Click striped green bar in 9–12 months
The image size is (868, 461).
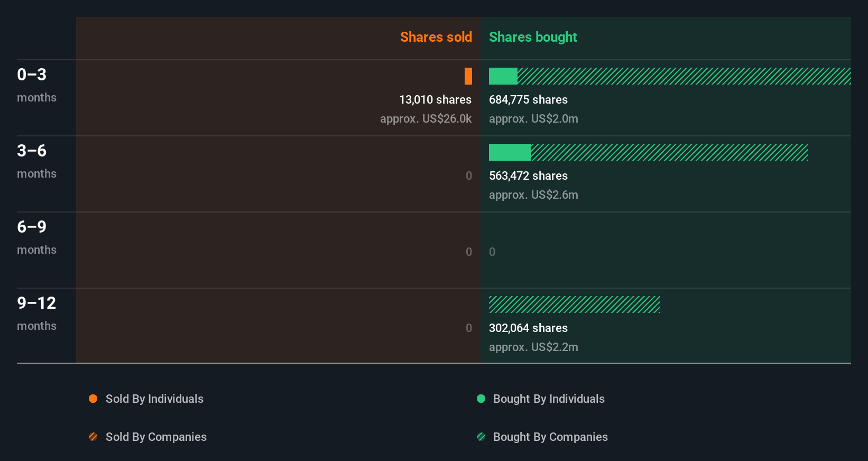(x=574, y=305)
